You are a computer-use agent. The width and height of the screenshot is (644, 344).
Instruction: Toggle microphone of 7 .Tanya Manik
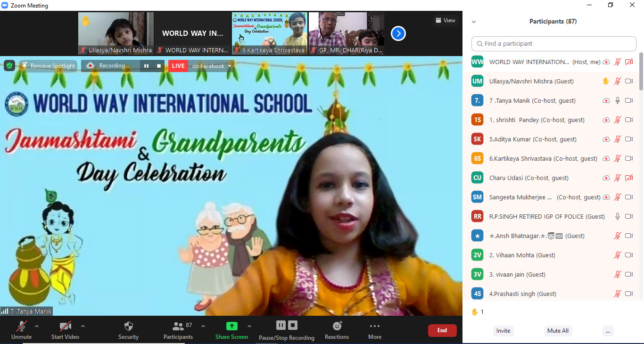click(x=618, y=100)
